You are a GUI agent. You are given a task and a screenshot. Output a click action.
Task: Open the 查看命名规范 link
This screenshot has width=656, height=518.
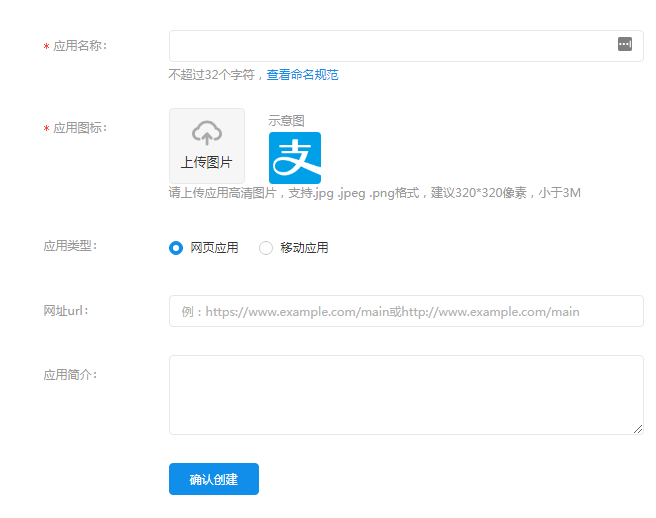(302, 75)
